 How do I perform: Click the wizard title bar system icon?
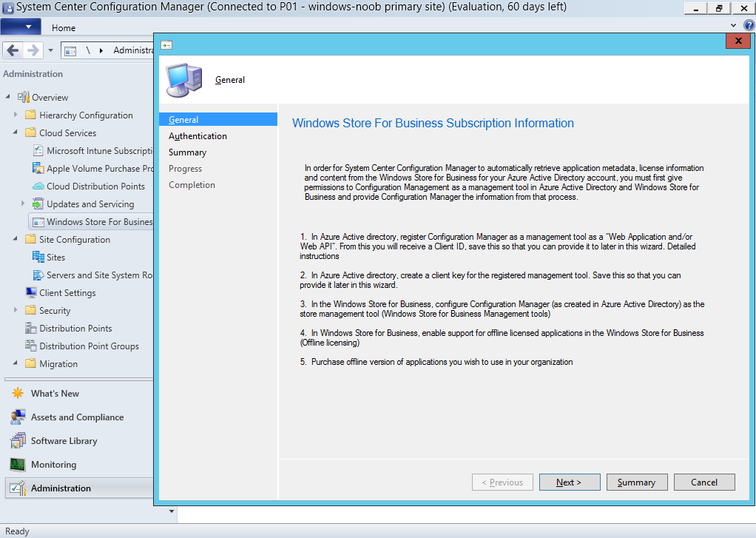tap(166, 45)
